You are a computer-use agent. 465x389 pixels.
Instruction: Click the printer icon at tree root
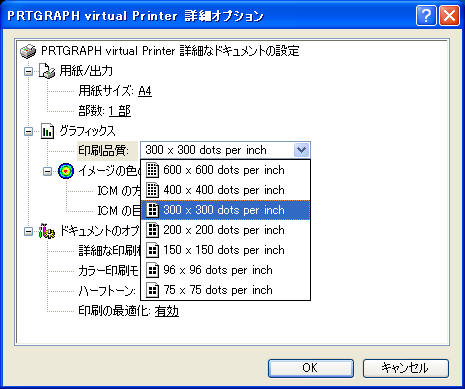pos(28,51)
